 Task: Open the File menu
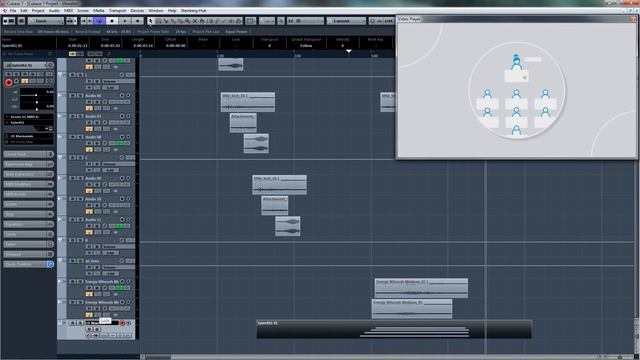tap(13, 11)
